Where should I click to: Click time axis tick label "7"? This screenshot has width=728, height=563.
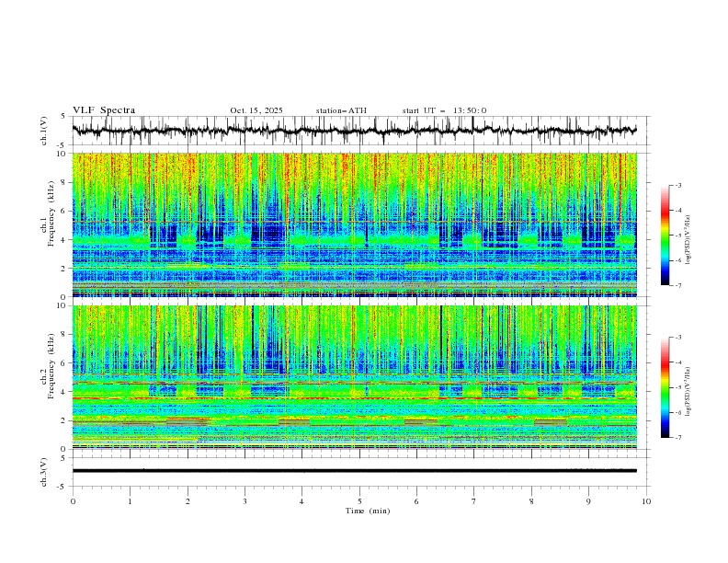474,501
